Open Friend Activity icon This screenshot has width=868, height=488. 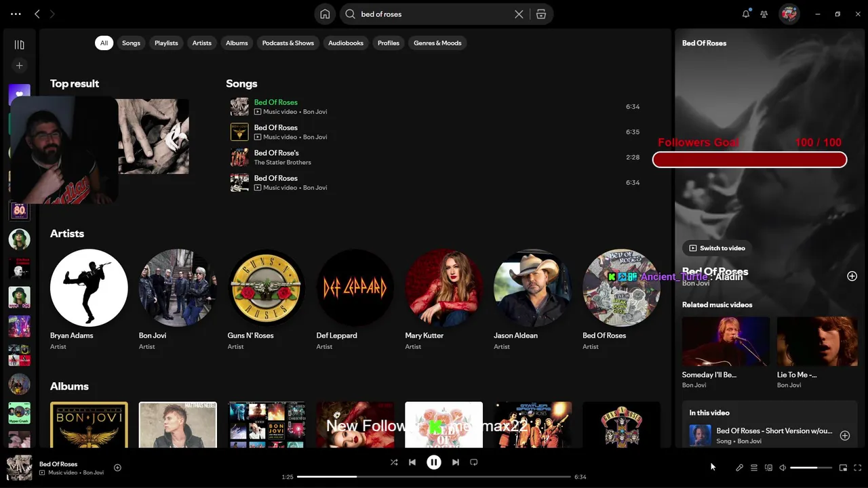(x=764, y=14)
